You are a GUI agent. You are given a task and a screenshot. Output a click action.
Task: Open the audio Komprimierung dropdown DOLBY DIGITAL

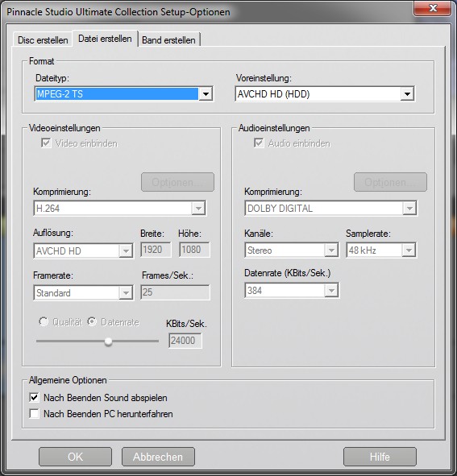331,209
